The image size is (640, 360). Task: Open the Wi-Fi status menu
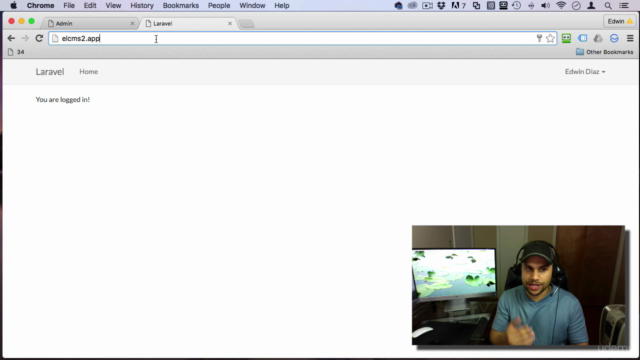[x=561, y=6]
